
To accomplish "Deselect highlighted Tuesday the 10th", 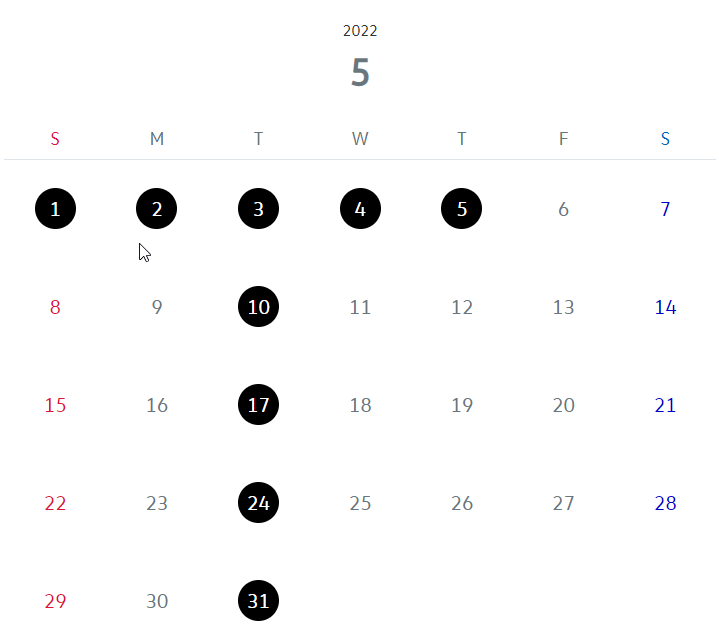I will pos(259,307).
